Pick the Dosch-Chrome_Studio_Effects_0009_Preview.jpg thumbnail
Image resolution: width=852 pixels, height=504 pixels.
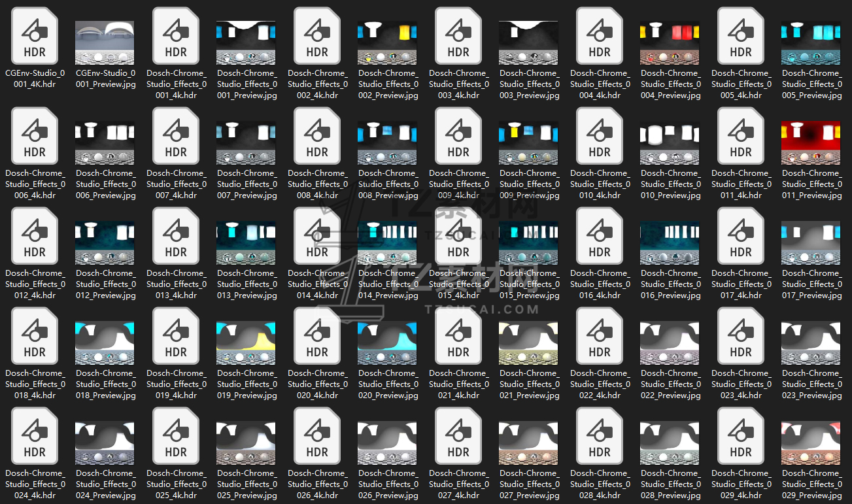pos(529,143)
